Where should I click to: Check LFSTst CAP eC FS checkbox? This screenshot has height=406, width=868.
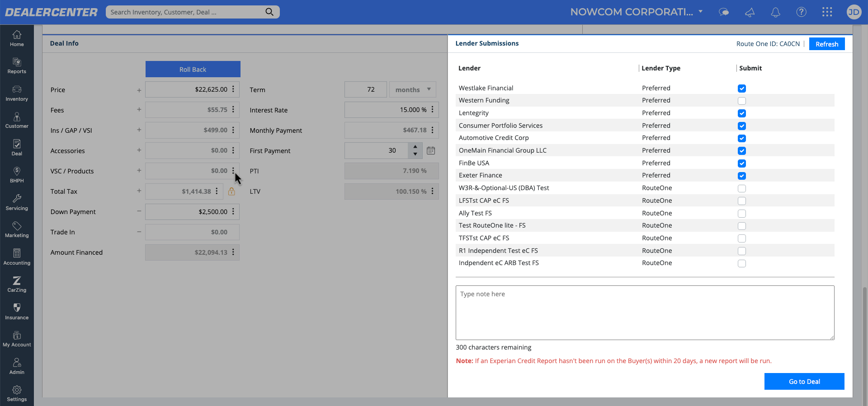742,201
